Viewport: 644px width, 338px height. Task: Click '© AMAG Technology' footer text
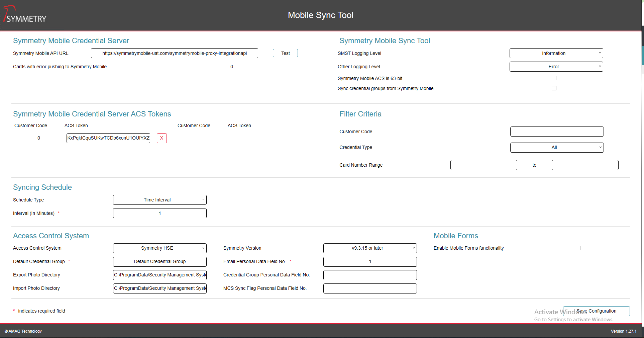tap(23, 331)
